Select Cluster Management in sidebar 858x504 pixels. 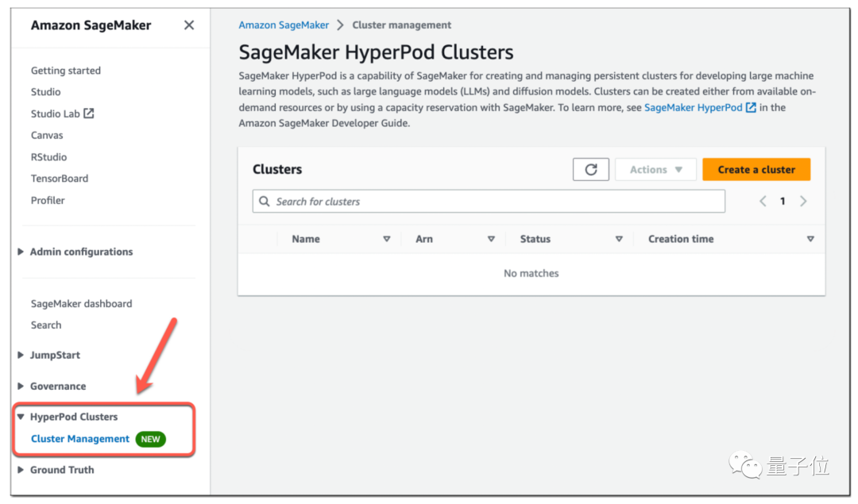pos(79,439)
